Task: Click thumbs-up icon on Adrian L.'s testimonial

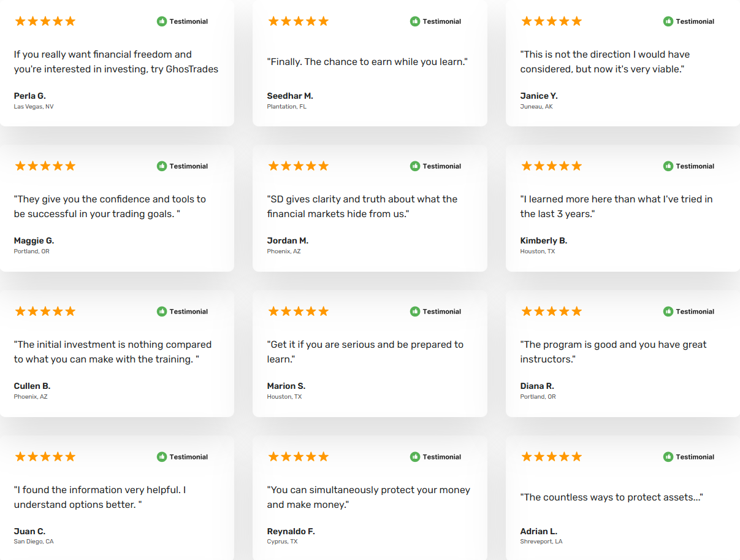Action: pyautogui.click(x=668, y=457)
